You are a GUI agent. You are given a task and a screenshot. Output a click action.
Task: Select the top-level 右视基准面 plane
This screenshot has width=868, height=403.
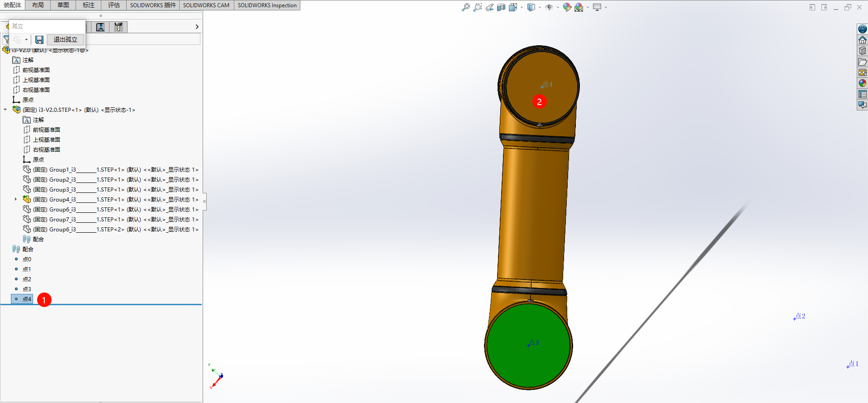point(31,90)
